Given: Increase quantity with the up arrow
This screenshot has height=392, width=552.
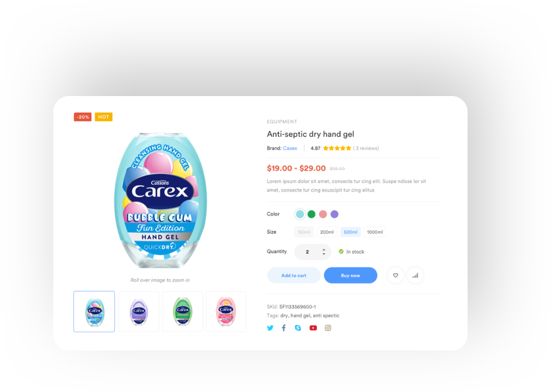Looking at the screenshot, I should point(324,249).
